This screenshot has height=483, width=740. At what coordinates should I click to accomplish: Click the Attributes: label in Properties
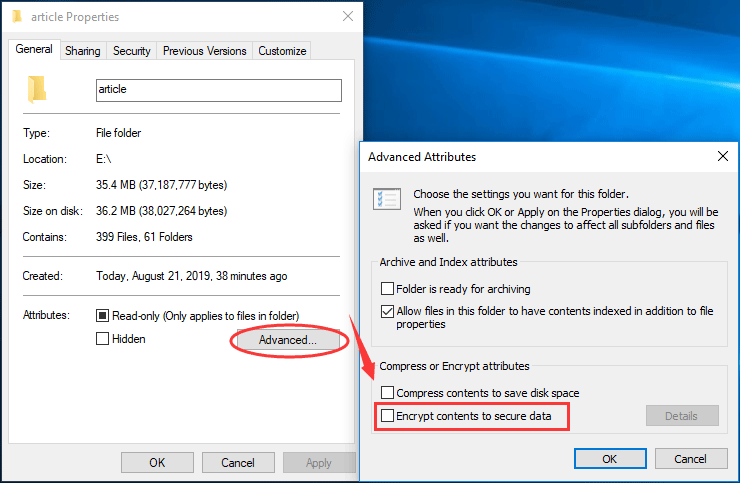pyautogui.click(x=46, y=315)
